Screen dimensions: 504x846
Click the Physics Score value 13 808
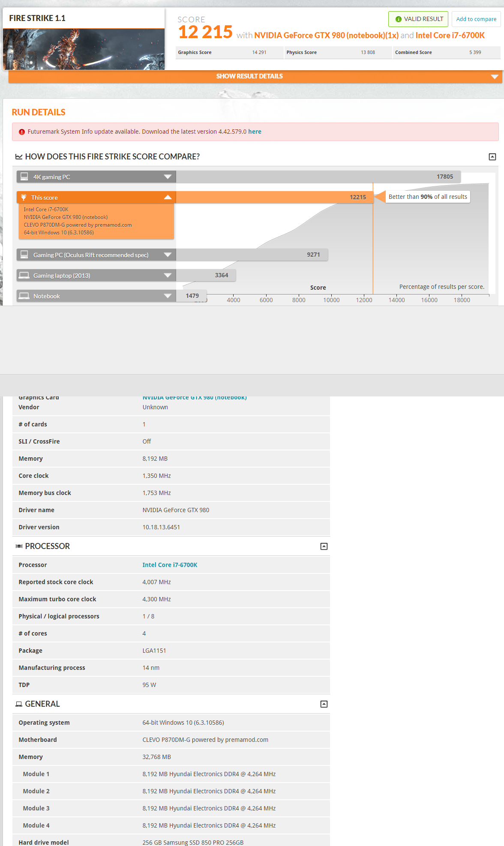368,52
